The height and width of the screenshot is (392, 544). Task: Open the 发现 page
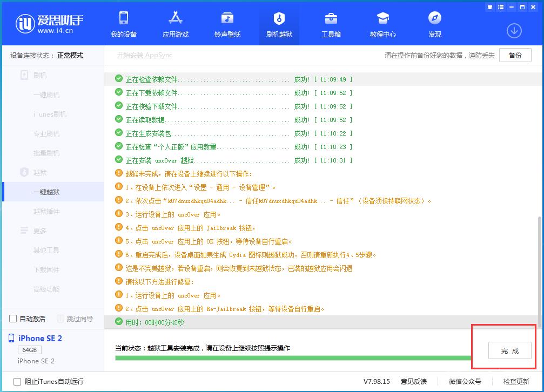click(435, 24)
